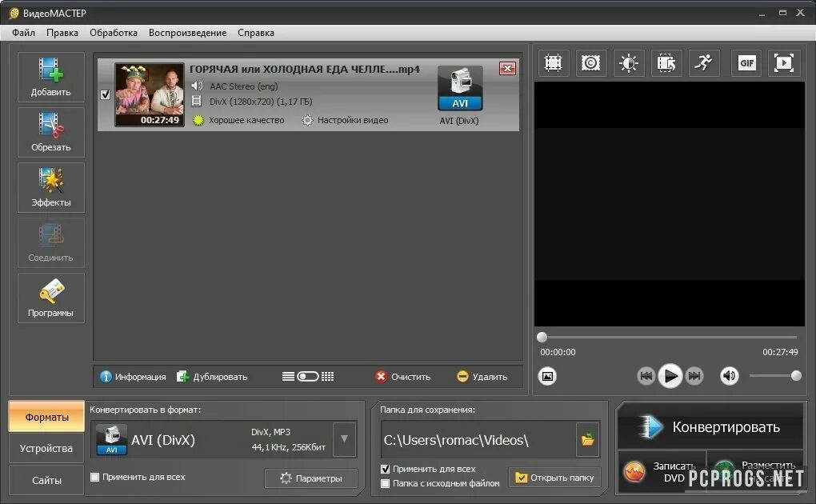Click the audio track icon next to AAC Stereo
This screenshot has width=816, height=504.
coord(197,86)
